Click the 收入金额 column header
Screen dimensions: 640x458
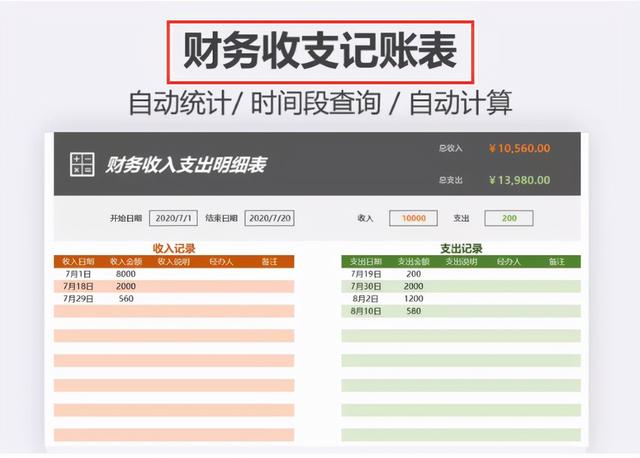tap(126, 262)
